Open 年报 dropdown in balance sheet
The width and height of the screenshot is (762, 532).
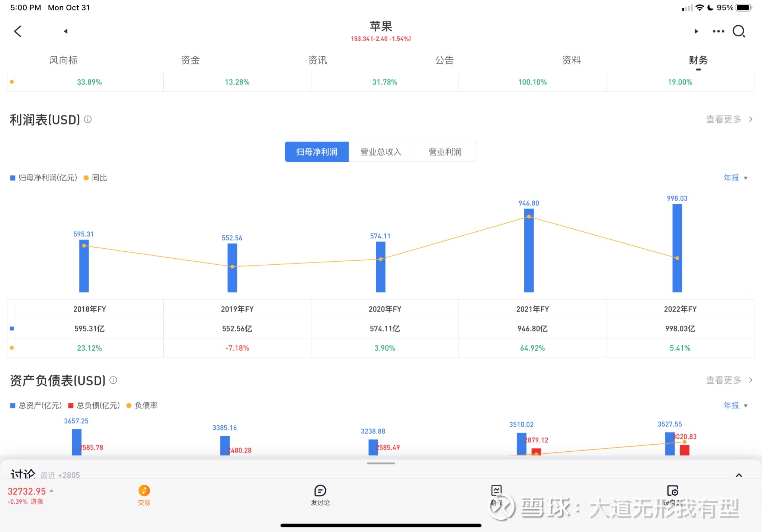(x=736, y=405)
